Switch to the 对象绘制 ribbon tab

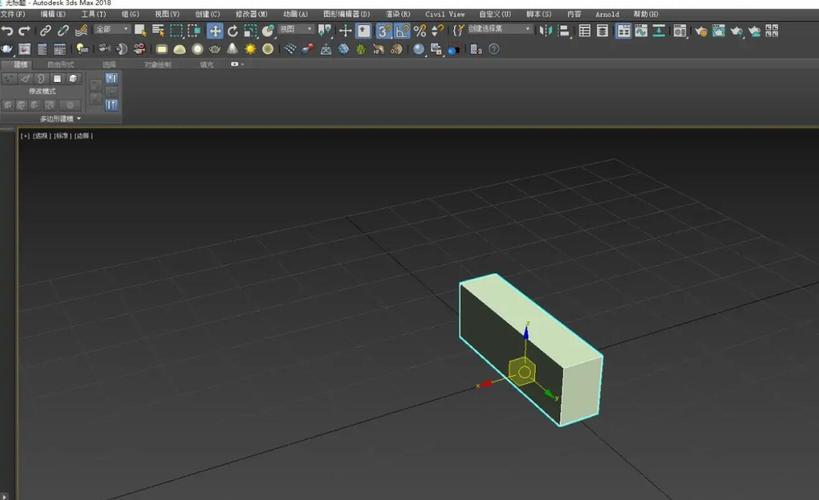pos(158,65)
